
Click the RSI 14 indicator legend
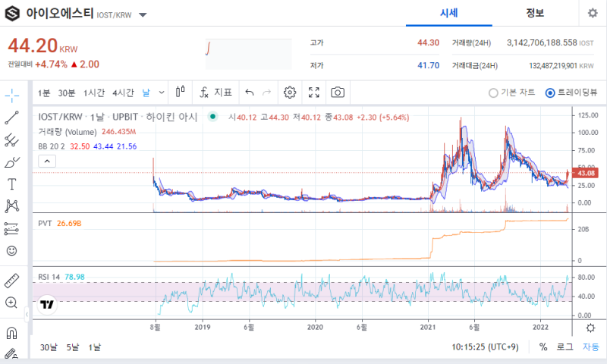point(49,277)
